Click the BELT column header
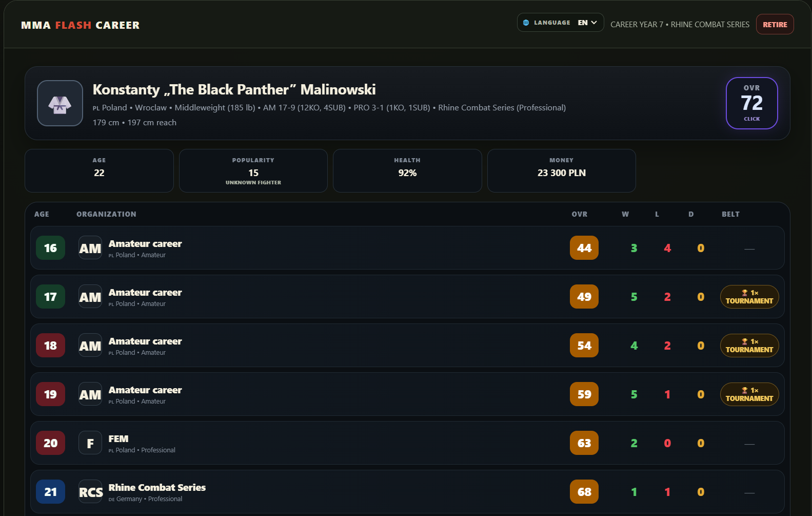The image size is (812, 516). (x=730, y=214)
